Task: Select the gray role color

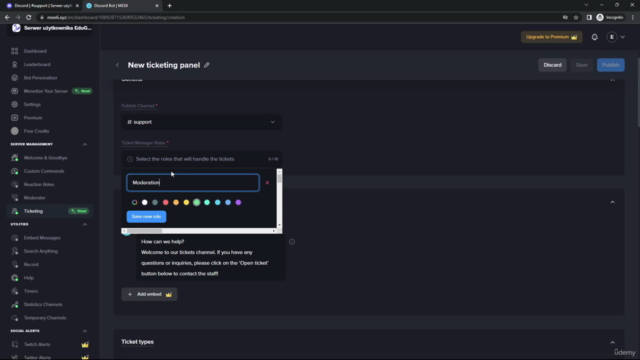Action: (155, 202)
